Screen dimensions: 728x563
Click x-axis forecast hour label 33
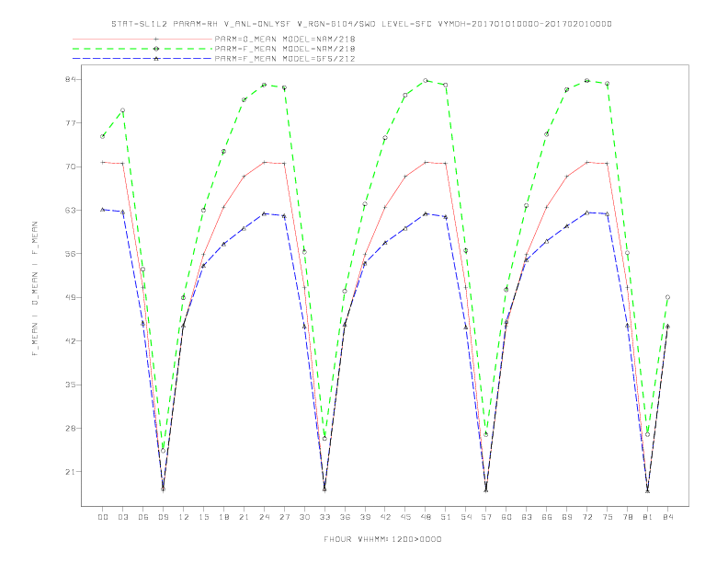pyautogui.click(x=325, y=517)
